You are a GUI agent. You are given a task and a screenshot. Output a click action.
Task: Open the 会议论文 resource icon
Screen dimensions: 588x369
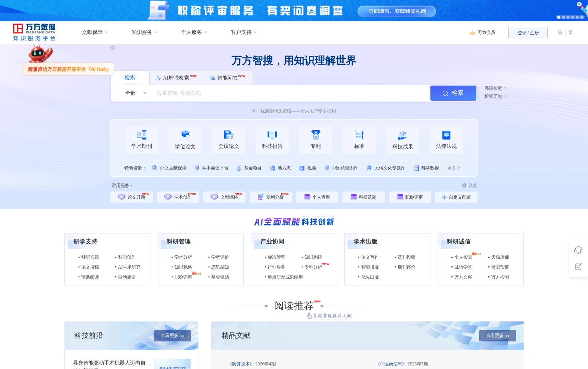(228, 140)
